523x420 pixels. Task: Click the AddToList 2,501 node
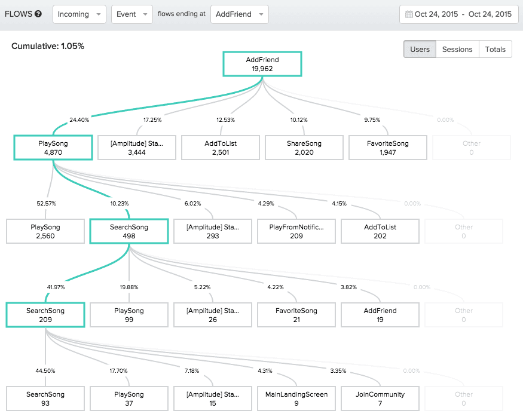tap(221, 148)
